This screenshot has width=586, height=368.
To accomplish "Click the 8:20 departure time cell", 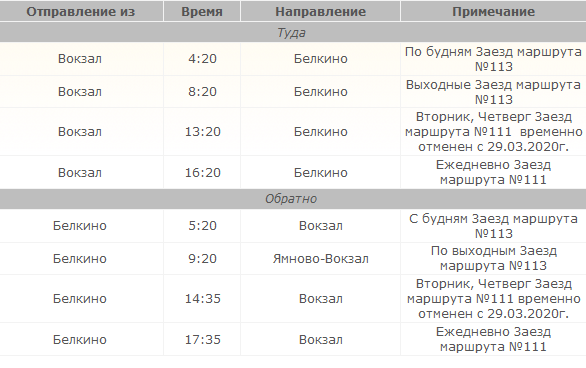I will 202,92.
